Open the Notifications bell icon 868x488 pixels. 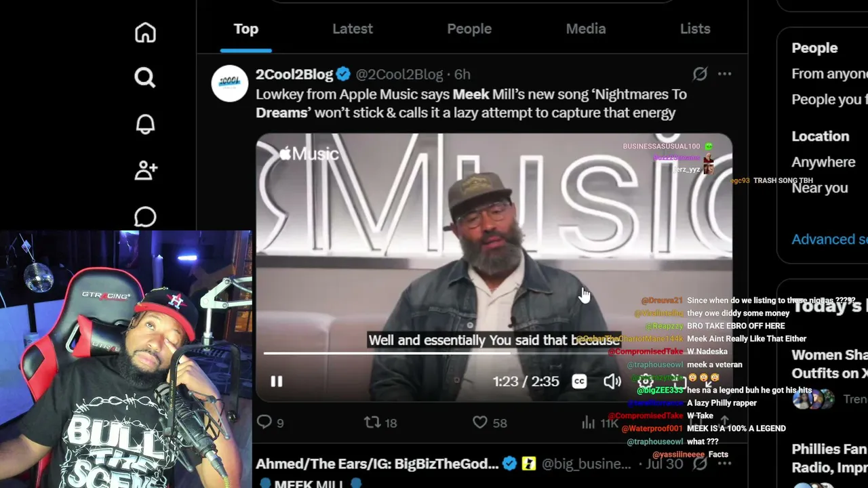tap(145, 124)
